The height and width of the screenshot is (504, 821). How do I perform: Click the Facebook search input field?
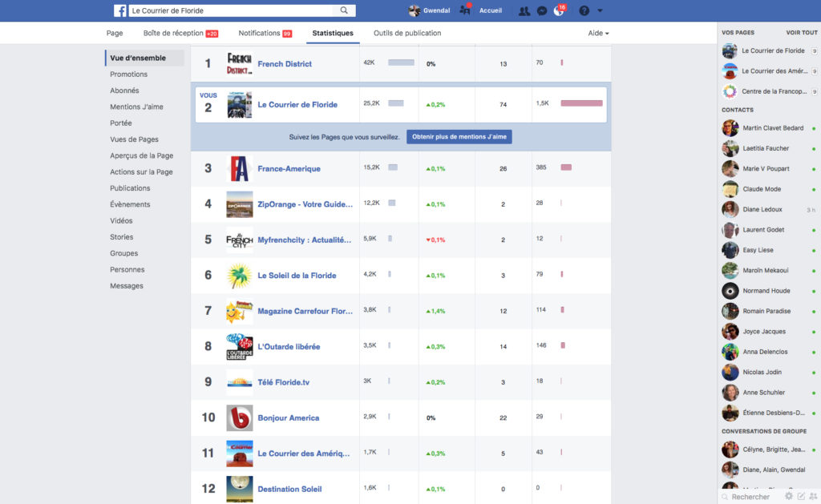tap(231, 10)
